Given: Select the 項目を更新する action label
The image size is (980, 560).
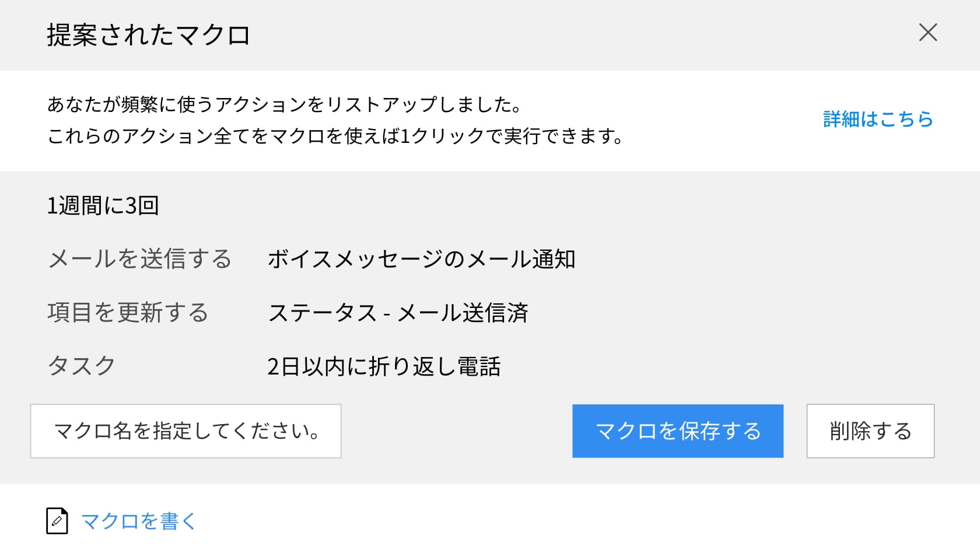Looking at the screenshot, I should (128, 313).
